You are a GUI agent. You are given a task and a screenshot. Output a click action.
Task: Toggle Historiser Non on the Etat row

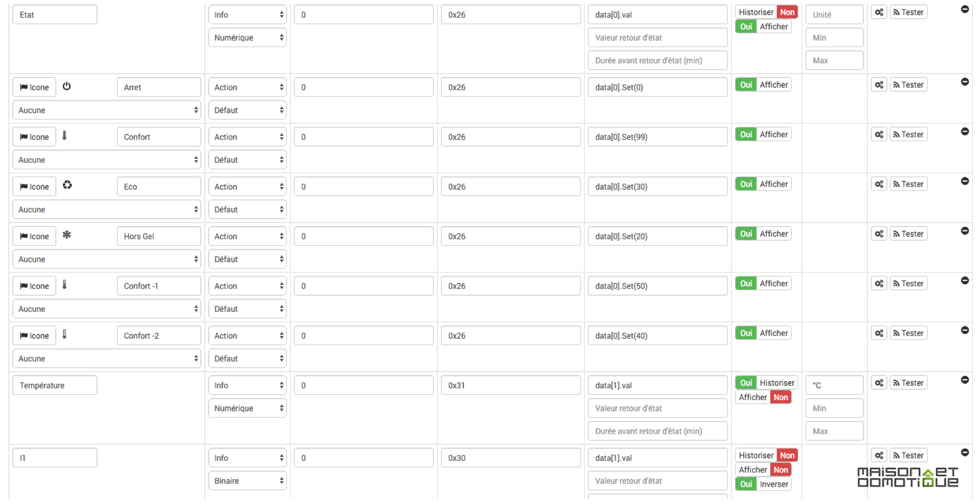coord(766,12)
